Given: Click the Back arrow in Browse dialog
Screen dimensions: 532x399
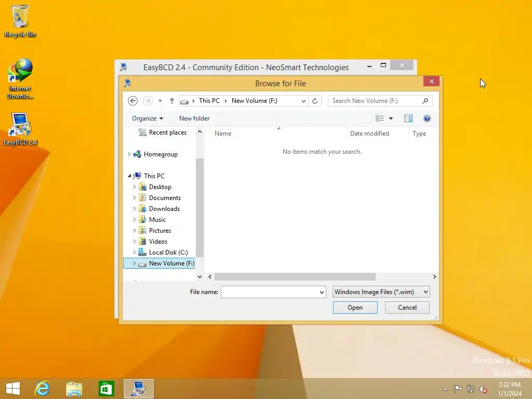Looking at the screenshot, I should click(x=132, y=101).
